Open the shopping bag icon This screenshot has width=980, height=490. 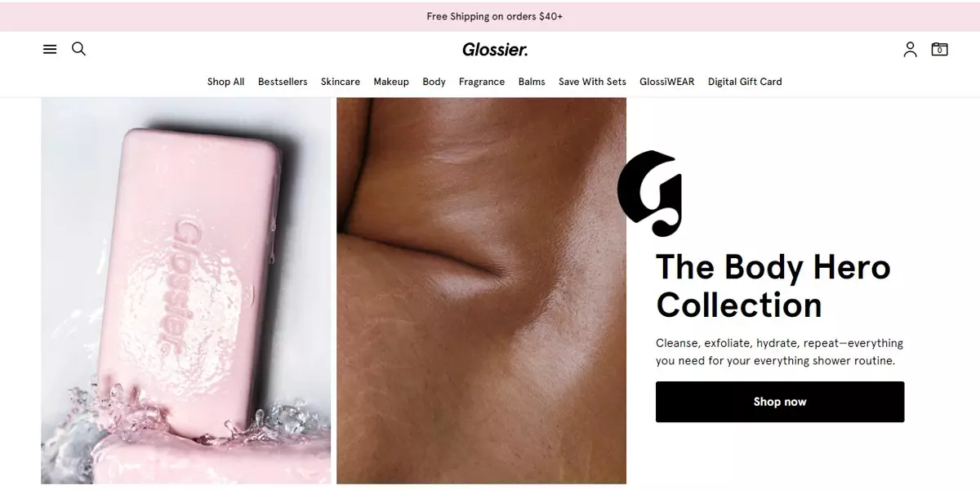(x=939, y=49)
